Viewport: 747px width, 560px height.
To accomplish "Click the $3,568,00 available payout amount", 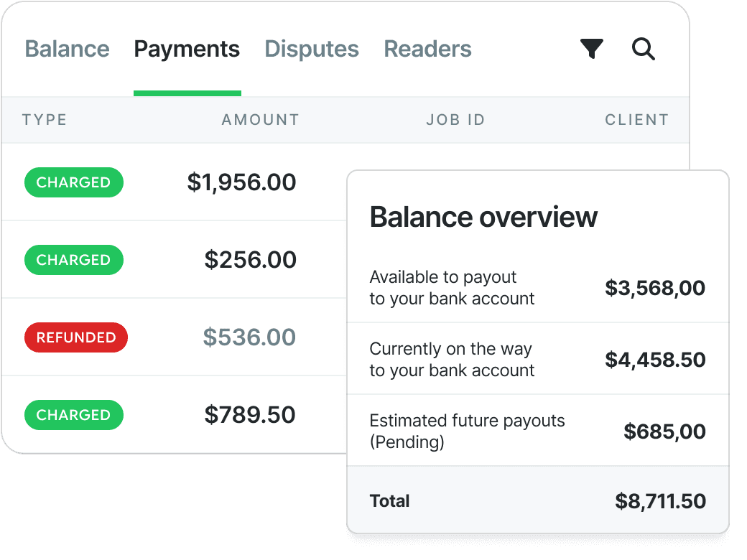I will click(x=655, y=288).
